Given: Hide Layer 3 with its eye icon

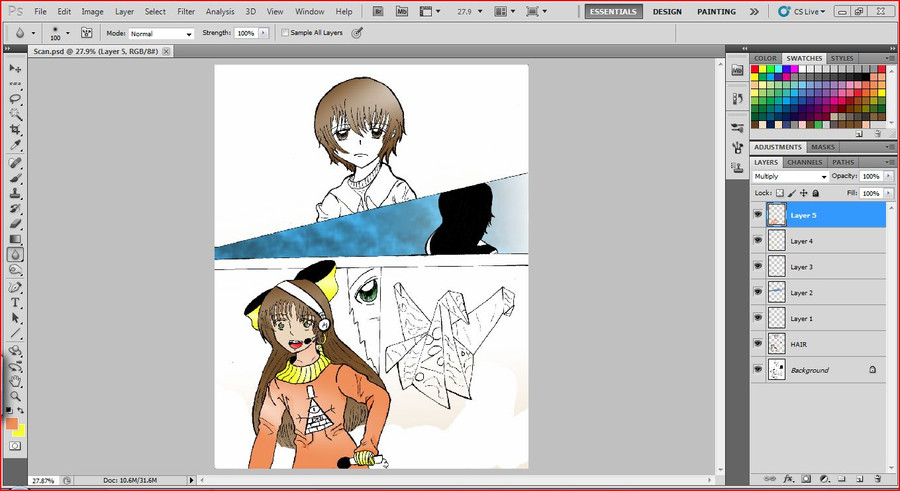Looking at the screenshot, I should [758, 266].
